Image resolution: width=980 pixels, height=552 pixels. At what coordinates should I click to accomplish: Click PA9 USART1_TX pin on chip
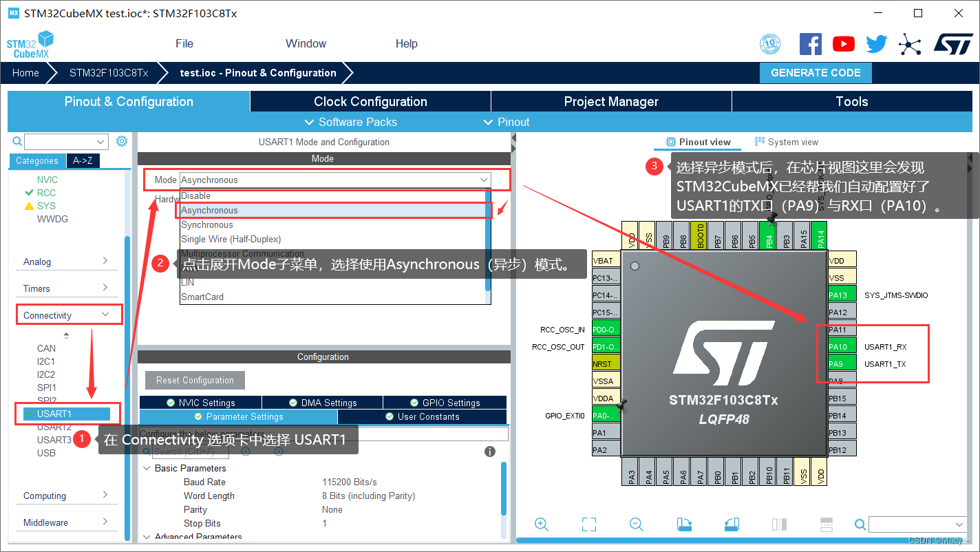coord(842,364)
